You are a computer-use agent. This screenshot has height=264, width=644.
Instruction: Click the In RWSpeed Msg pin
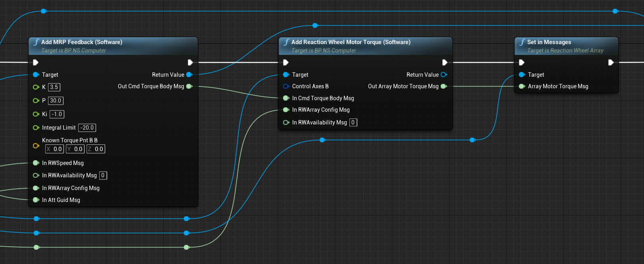point(36,163)
